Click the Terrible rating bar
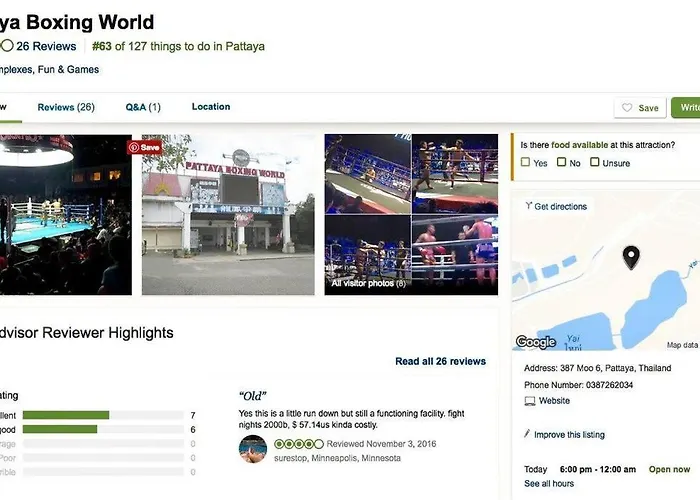The height and width of the screenshot is (500, 700). click(103, 472)
